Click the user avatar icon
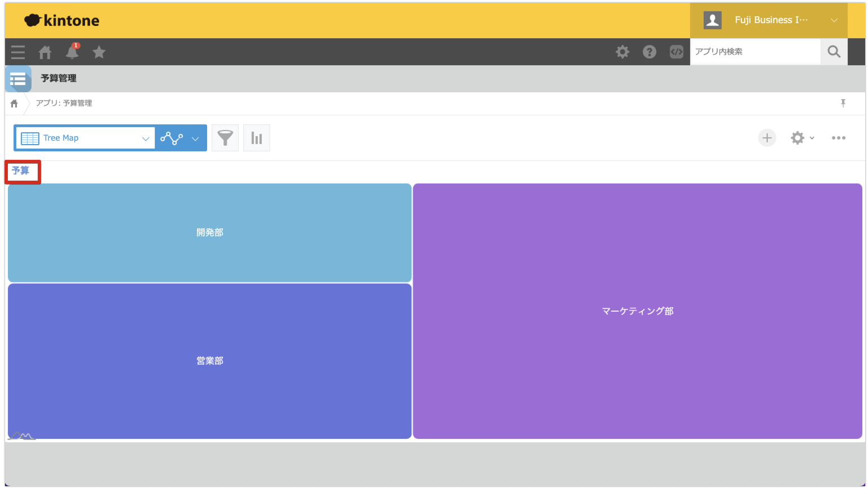The height and width of the screenshot is (489, 868). 713,20
